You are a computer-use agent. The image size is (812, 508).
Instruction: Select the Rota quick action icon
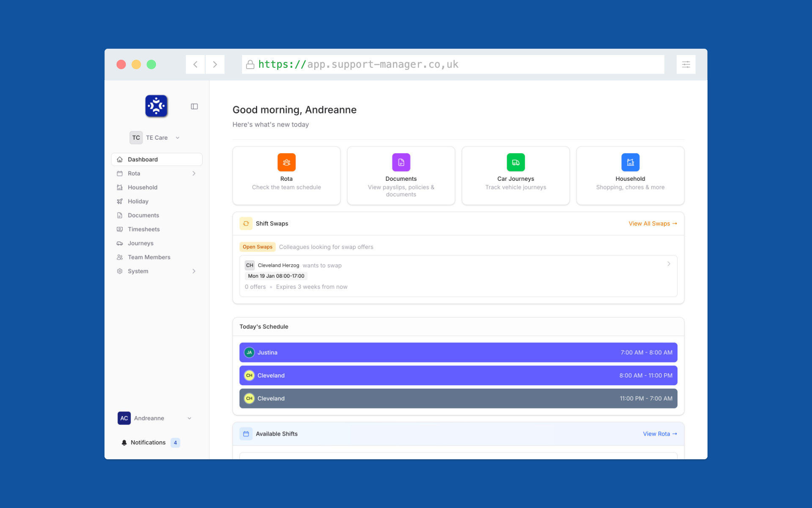point(286,162)
